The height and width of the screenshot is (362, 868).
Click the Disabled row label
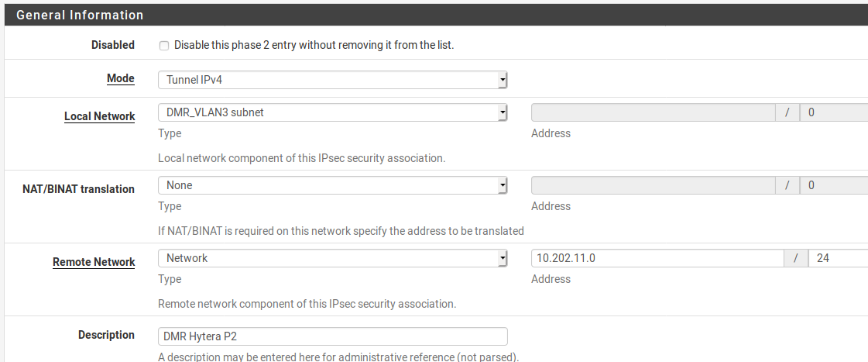tap(113, 45)
